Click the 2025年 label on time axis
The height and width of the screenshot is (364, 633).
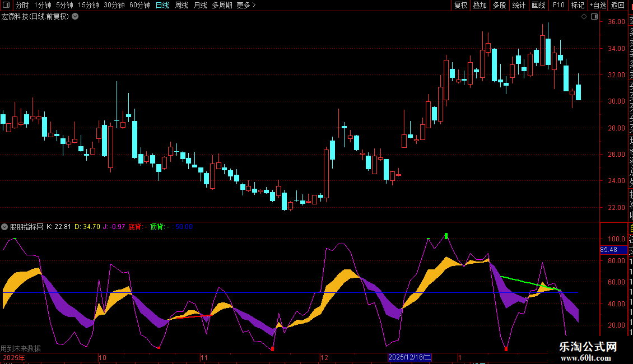[14, 357]
